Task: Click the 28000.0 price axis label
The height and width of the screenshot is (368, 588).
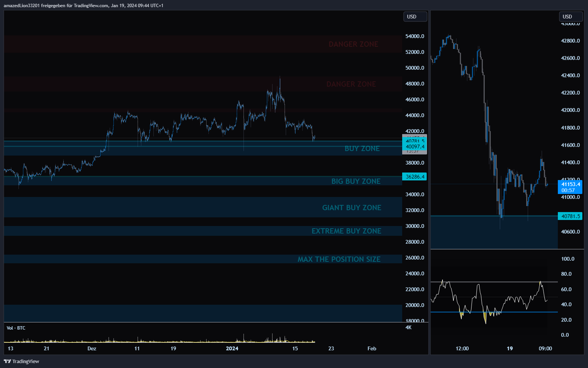Action: tap(415, 242)
